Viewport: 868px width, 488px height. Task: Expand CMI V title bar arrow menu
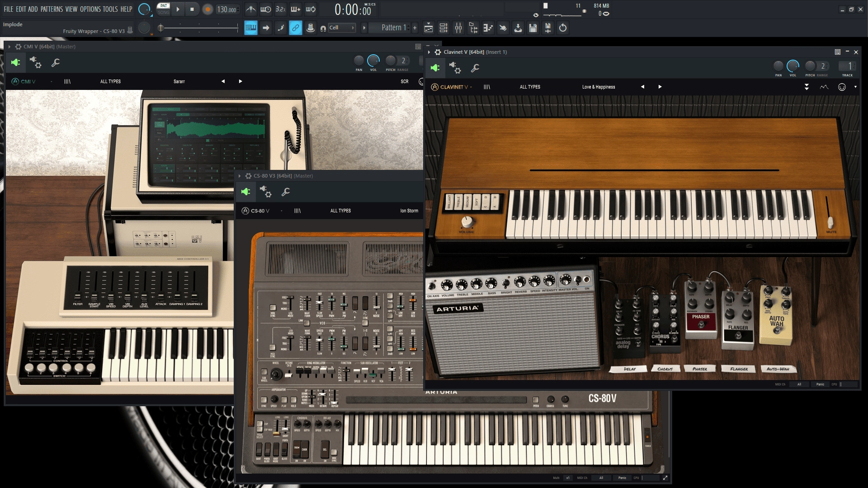click(x=9, y=47)
